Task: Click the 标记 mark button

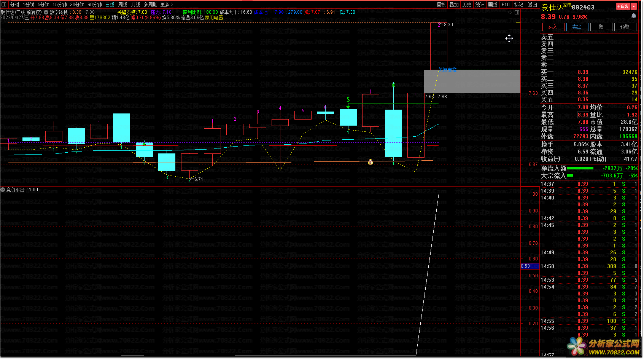Action: [519, 5]
